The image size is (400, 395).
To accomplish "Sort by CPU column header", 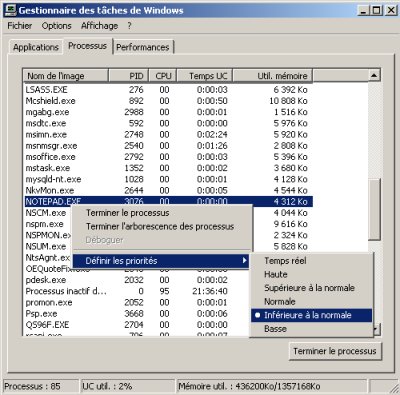I will pyautogui.click(x=163, y=76).
